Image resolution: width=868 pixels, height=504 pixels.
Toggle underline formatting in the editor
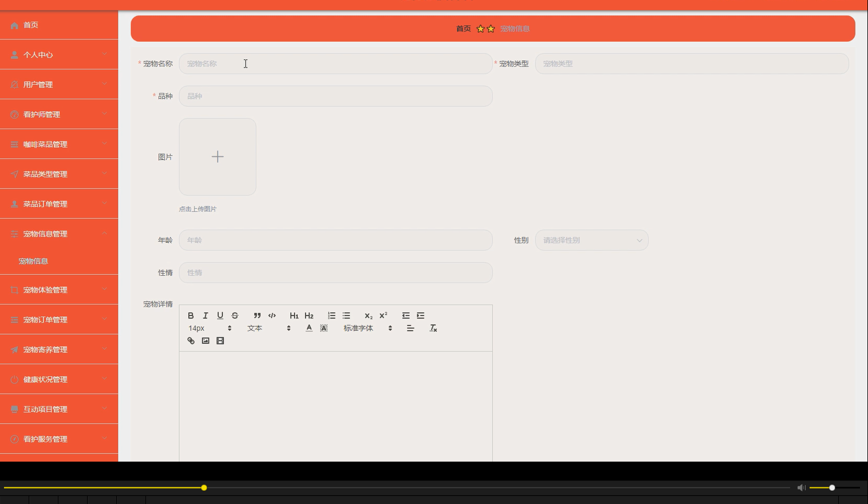pos(220,316)
